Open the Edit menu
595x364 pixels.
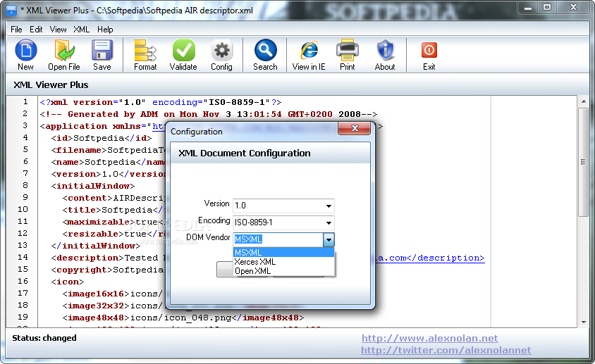click(x=36, y=30)
